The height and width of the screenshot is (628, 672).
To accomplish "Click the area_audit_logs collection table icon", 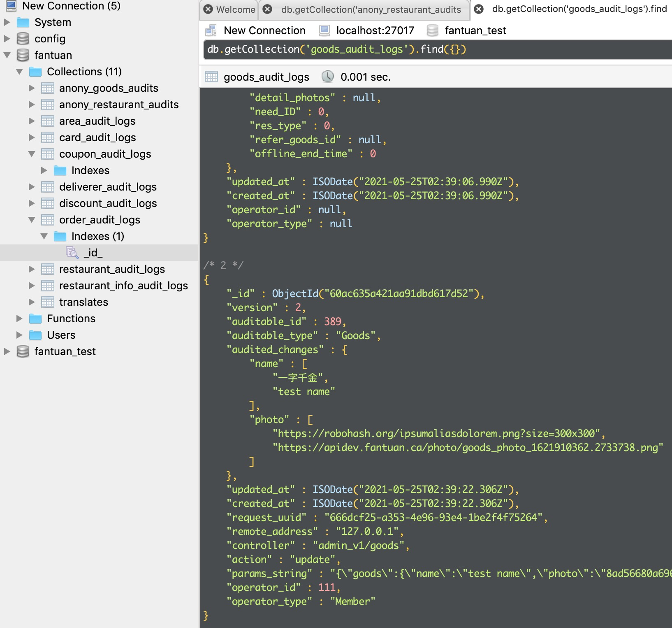I will click(48, 121).
